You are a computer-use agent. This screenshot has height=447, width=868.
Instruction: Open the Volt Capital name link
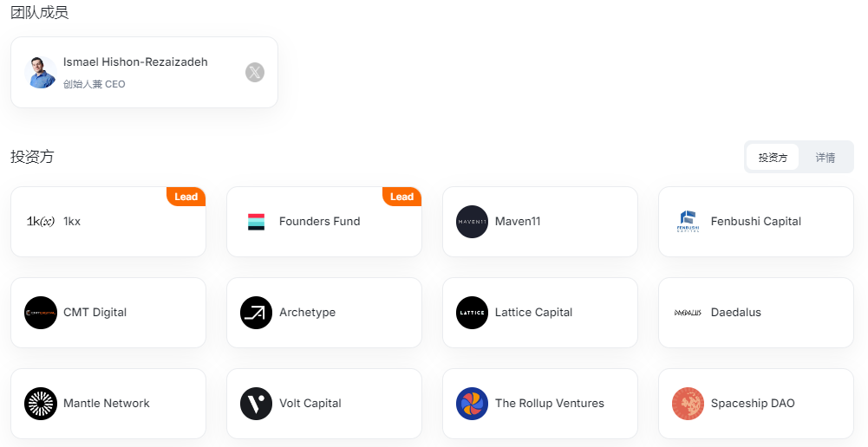click(x=310, y=404)
